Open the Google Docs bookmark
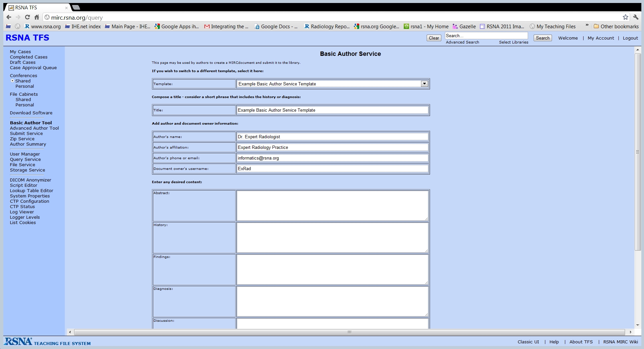Viewport: 644px width, 349px height. (276, 27)
